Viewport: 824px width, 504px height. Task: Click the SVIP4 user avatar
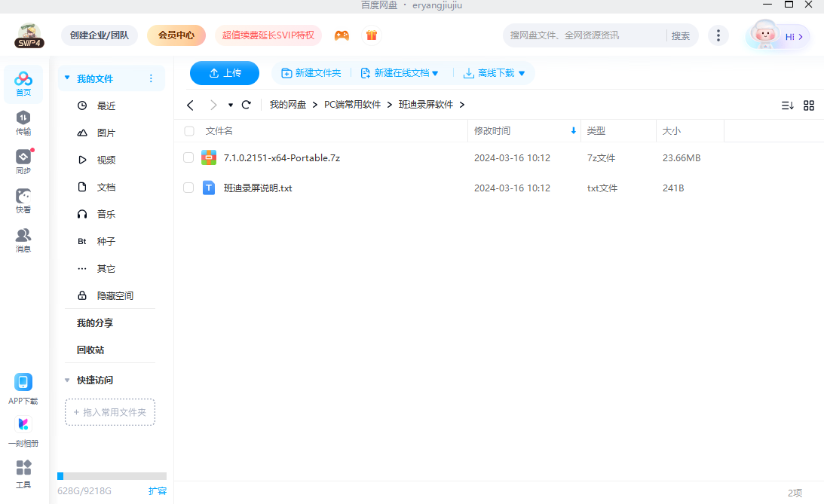tap(29, 35)
